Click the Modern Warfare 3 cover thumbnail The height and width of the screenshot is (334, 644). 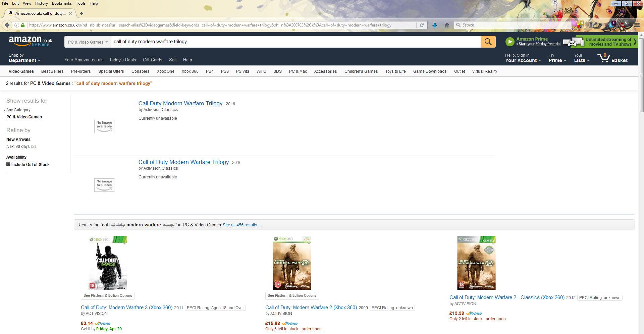click(x=108, y=263)
